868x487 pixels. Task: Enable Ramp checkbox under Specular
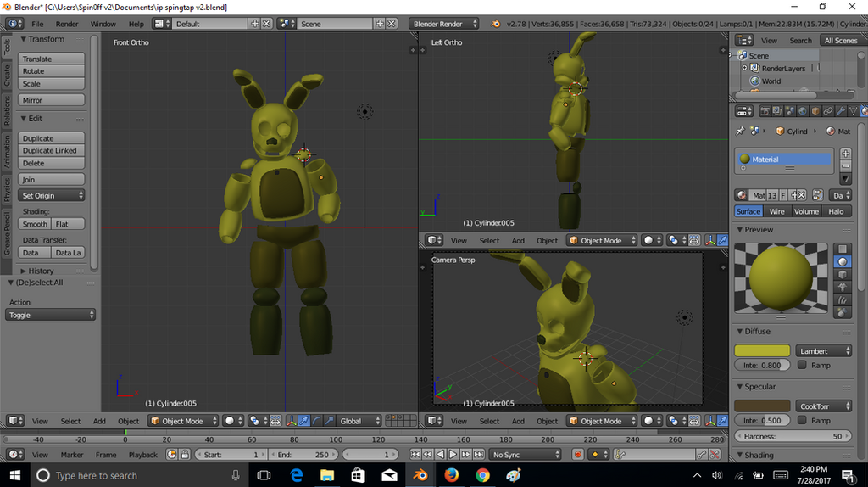coord(802,420)
